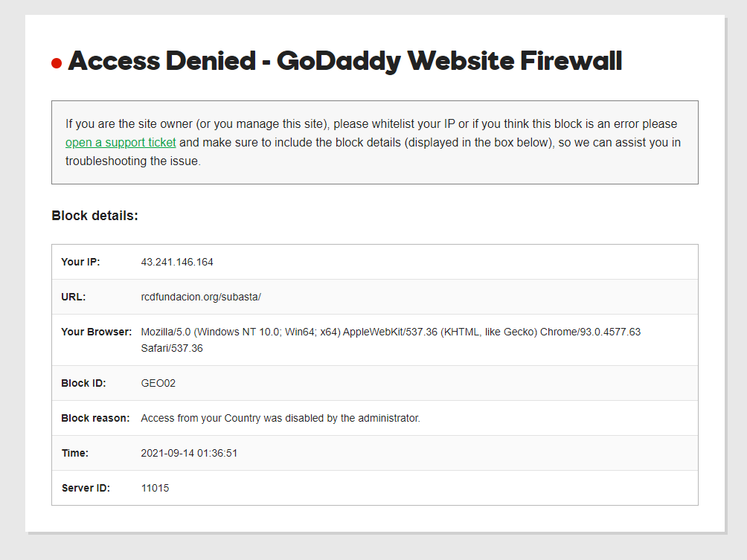Image resolution: width=747 pixels, height=560 pixels.
Task: Click the timestamp 2021-09-14 01:36:51
Action: pos(189,453)
